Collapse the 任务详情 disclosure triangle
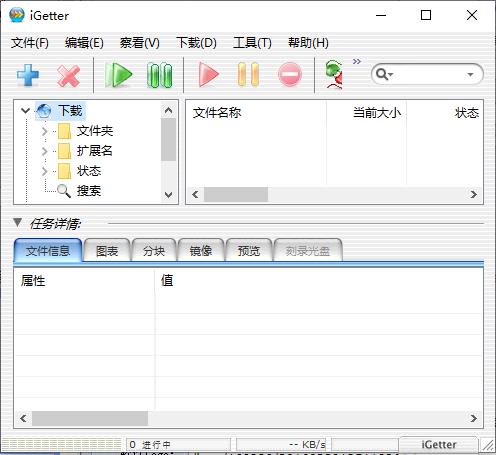 click(x=18, y=222)
